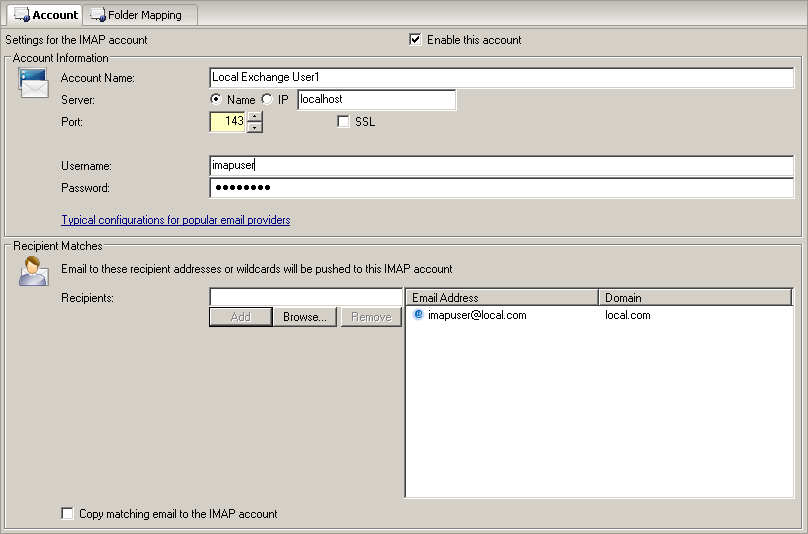
Task: Check Copy matching email to IMAP account
Action: pyautogui.click(x=68, y=514)
